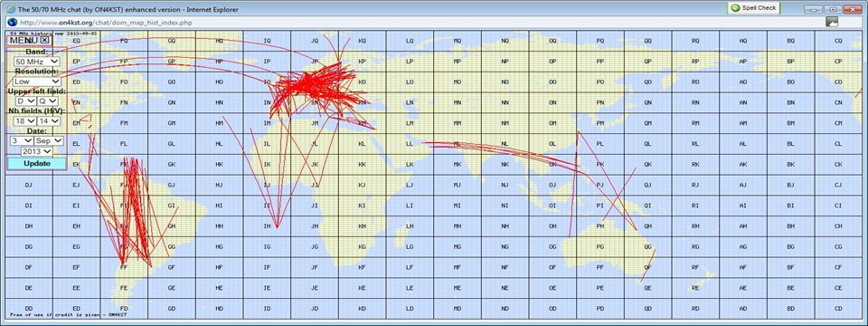Open the upper left field D dropdown
The image size is (868, 326).
pyautogui.click(x=26, y=101)
